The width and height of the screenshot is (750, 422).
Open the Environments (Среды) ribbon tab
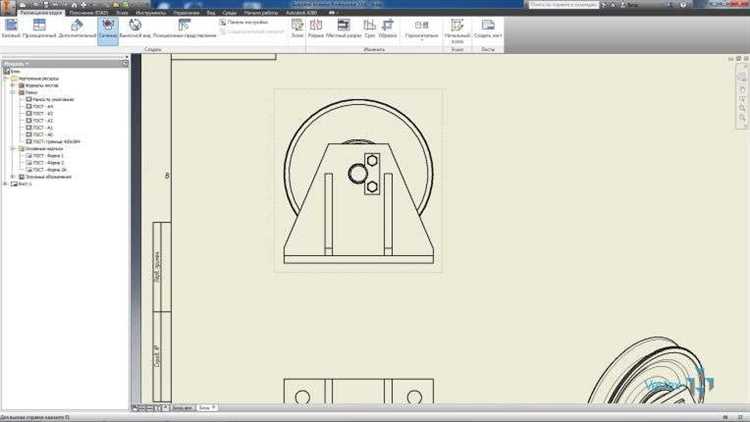[230, 13]
